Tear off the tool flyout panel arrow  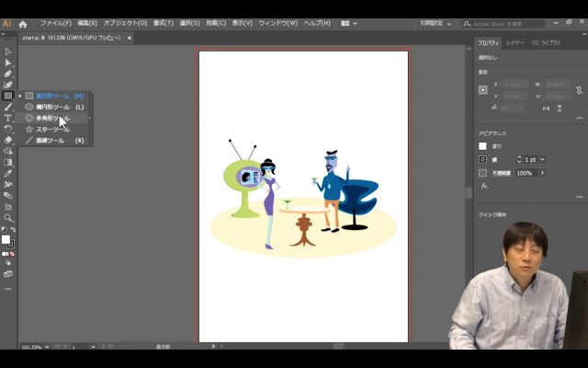90,119
